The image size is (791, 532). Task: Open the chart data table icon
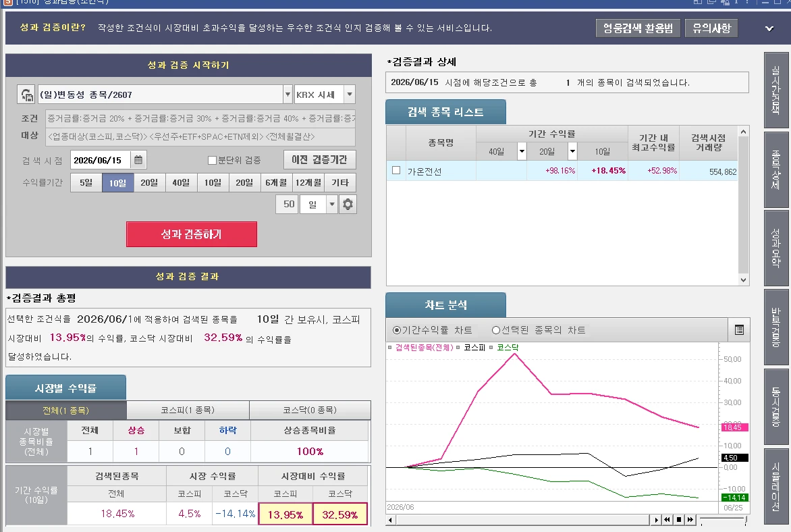[x=739, y=330]
